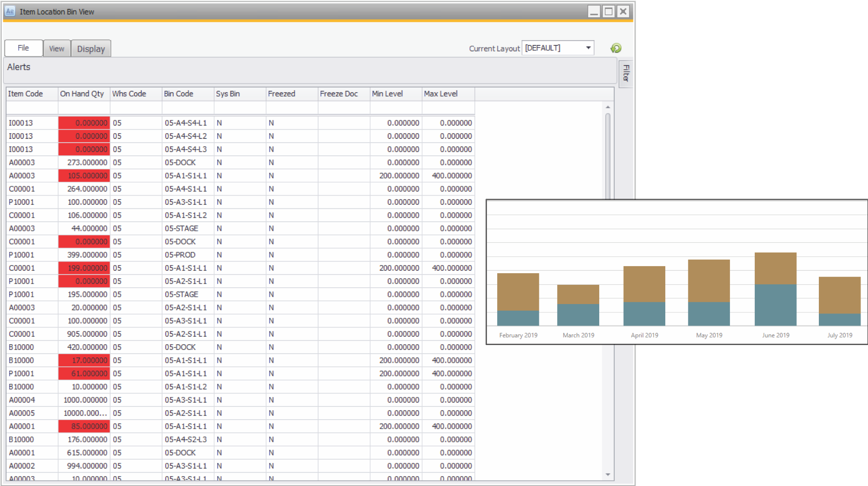Open the File menu tab
Viewport: 868px width, 486px height.
pos(23,48)
